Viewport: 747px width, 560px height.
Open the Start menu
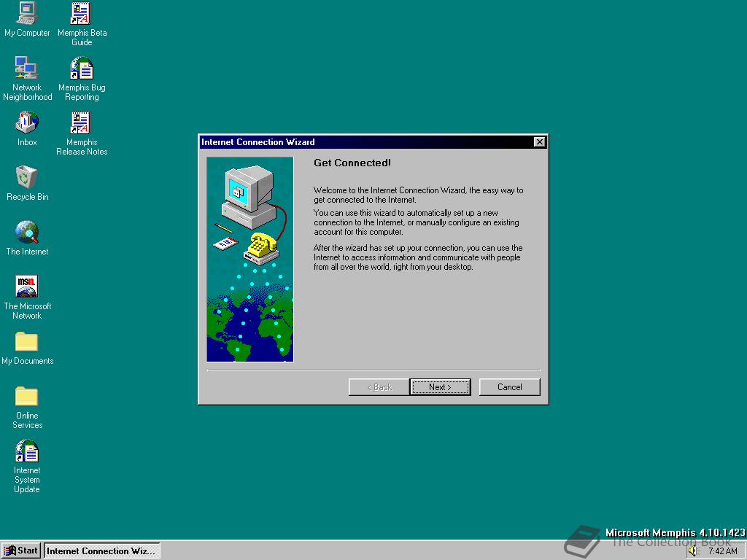(20, 551)
